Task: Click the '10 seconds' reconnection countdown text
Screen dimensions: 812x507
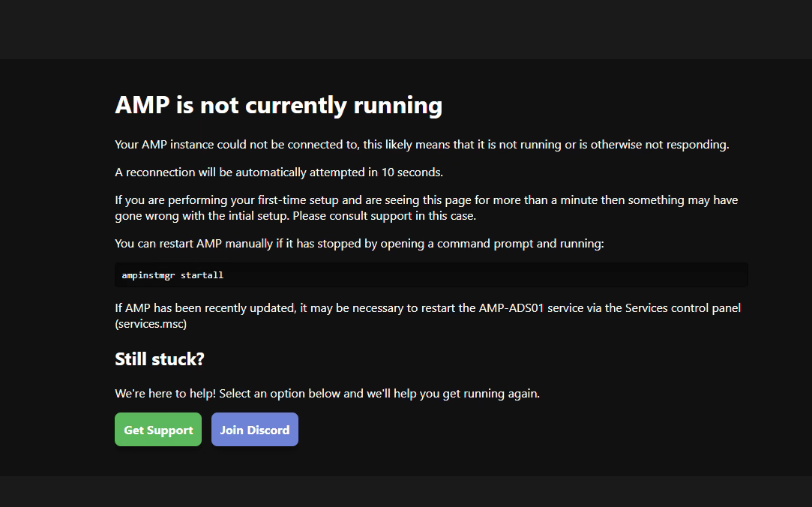Action: (x=412, y=172)
